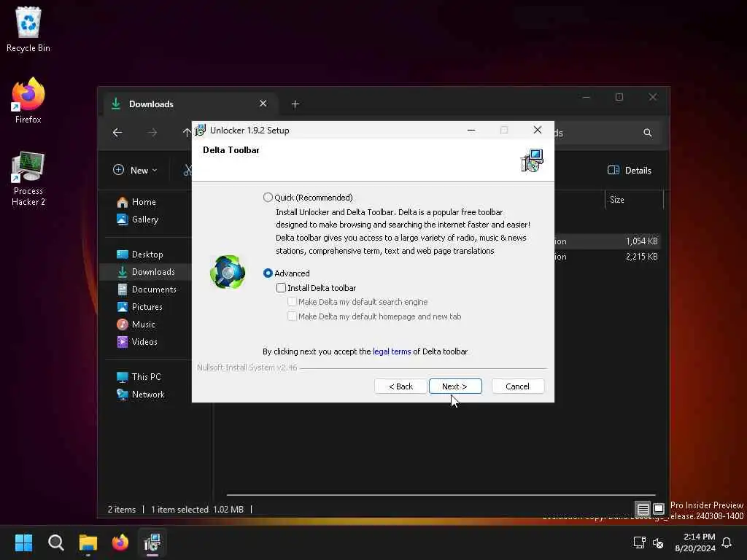Open Gallery in the navigation pane
The width and height of the screenshot is (747, 560).
pos(145,219)
